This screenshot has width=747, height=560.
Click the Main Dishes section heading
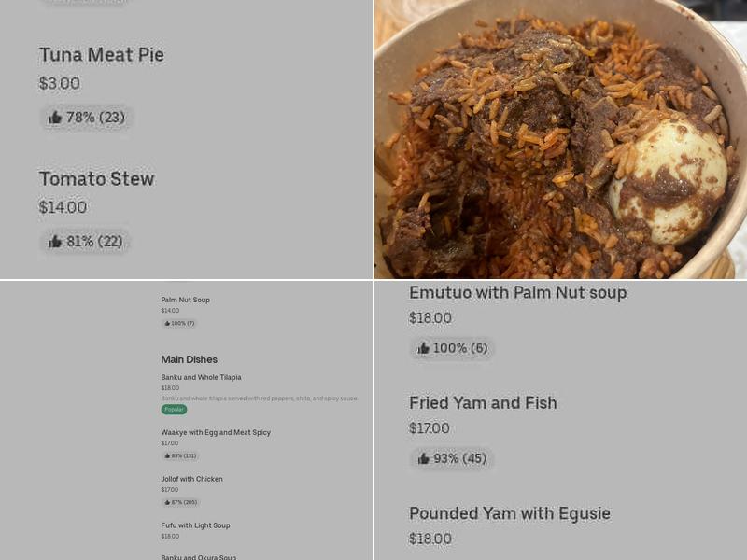[189, 359]
